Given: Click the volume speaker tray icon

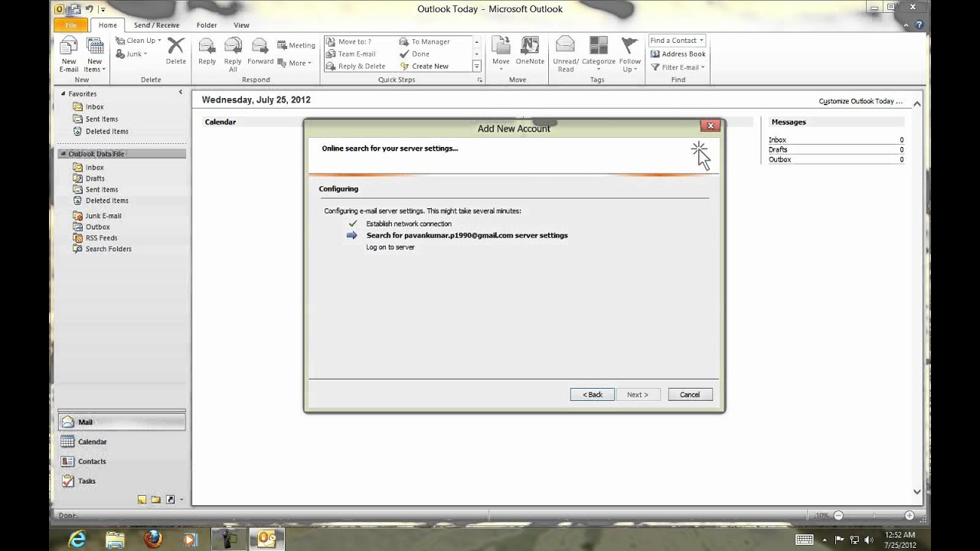Looking at the screenshot, I should [x=869, y=540].
